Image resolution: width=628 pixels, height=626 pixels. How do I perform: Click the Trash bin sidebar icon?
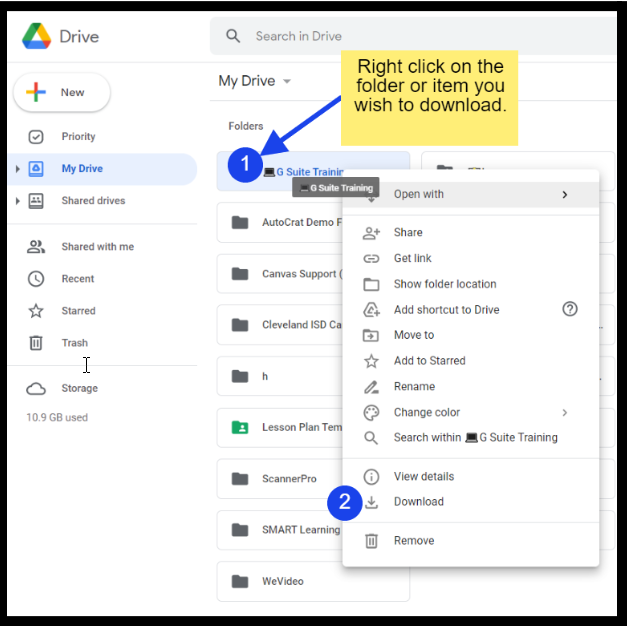click(36, 343)
